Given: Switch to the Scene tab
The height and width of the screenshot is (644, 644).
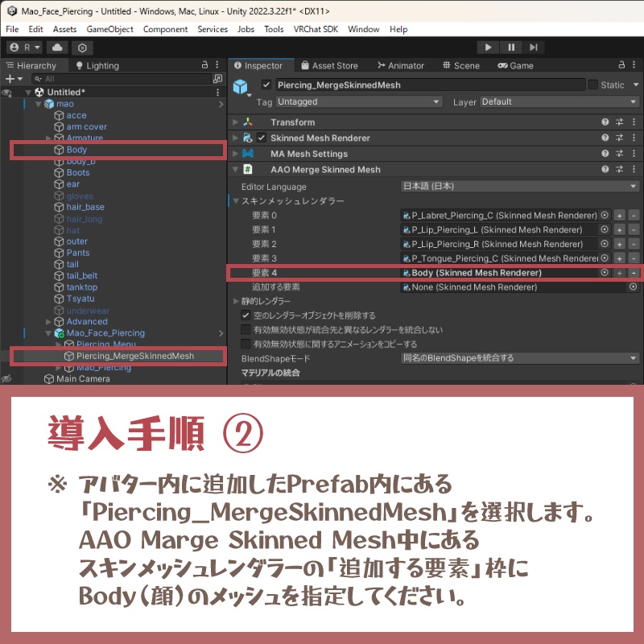Looking at the screenshot, I should coord(461,66).
